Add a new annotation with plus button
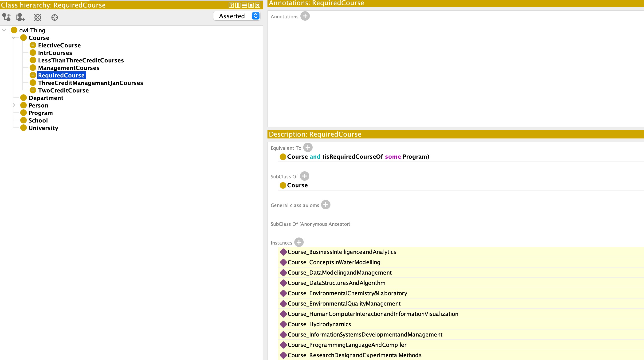 coord(305,16)
